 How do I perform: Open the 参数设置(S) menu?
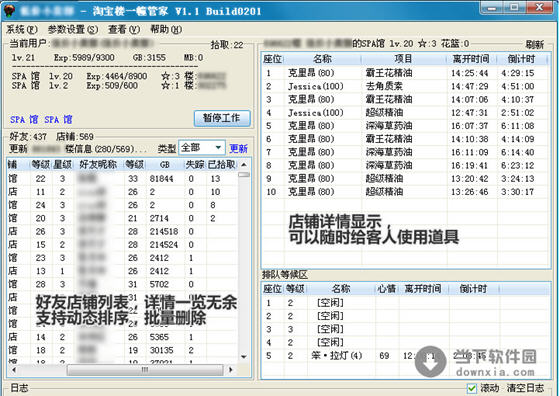tap(73, 29)
